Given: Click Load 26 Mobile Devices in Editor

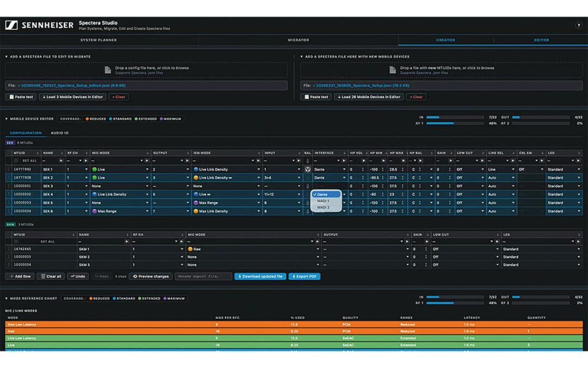Looking at the screenshot, I should [x=369, y=97].
